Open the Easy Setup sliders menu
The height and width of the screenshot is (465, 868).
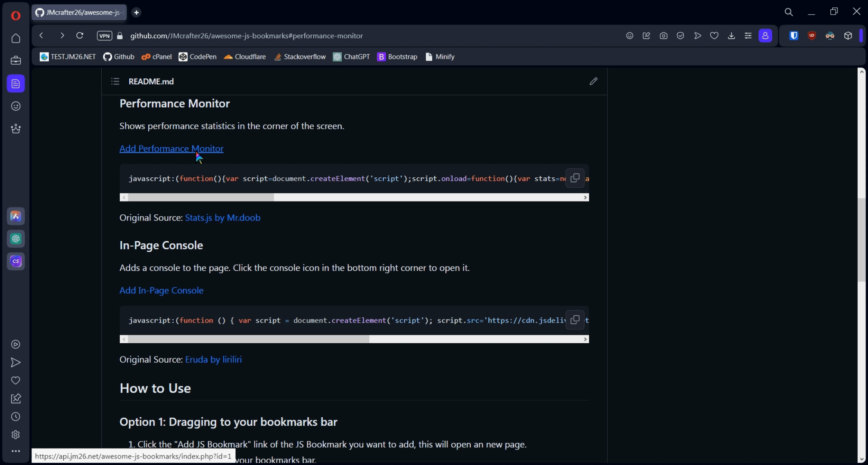748,36
